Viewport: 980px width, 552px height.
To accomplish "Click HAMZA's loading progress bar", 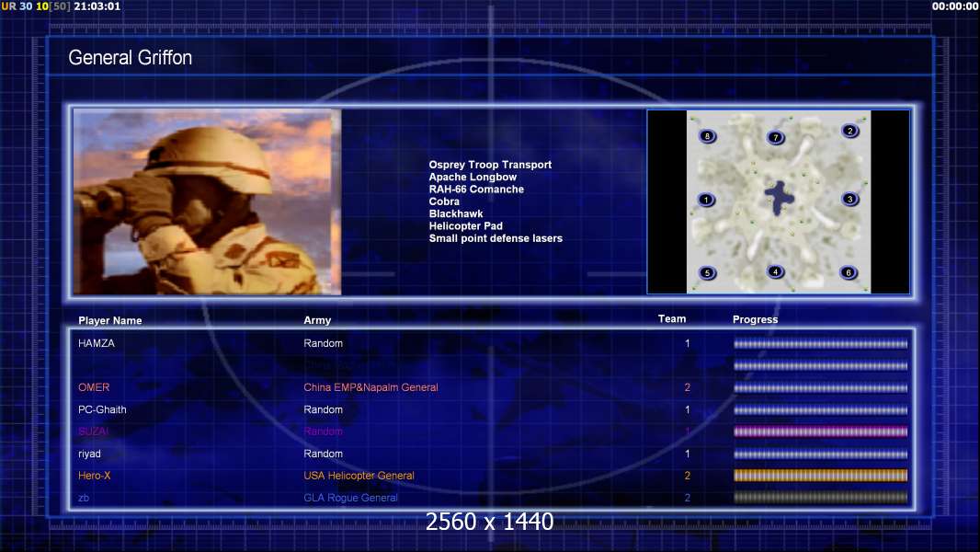I will pyautogui.click(x=821, y=344).
